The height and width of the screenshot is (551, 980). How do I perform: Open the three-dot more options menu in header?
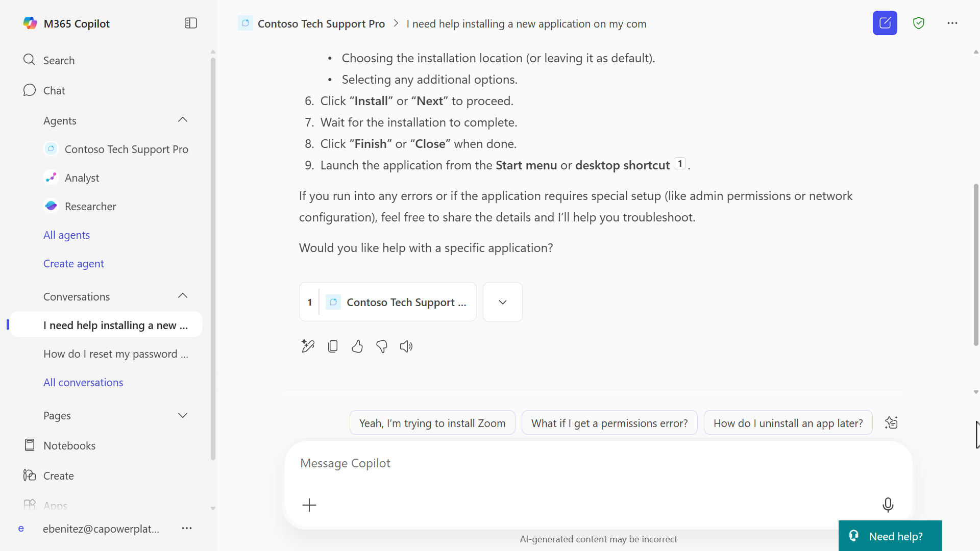pos(952,23)
